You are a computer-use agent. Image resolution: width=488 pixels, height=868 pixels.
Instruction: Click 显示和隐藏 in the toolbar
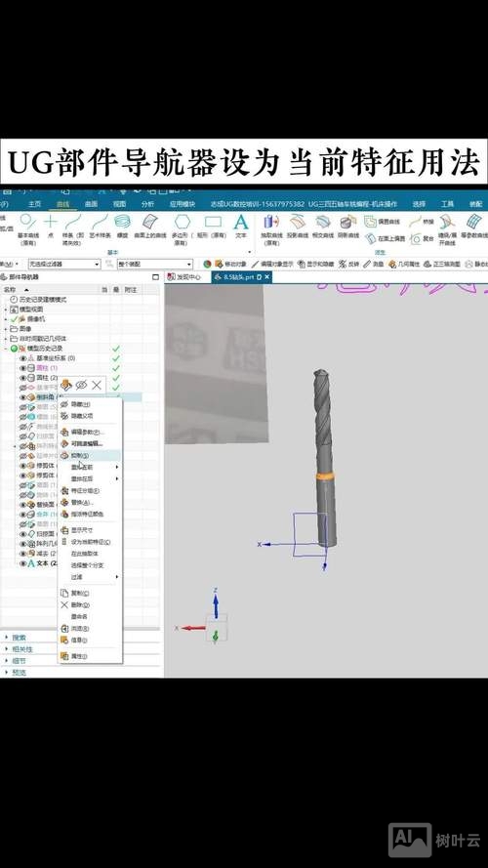[316, 264]
